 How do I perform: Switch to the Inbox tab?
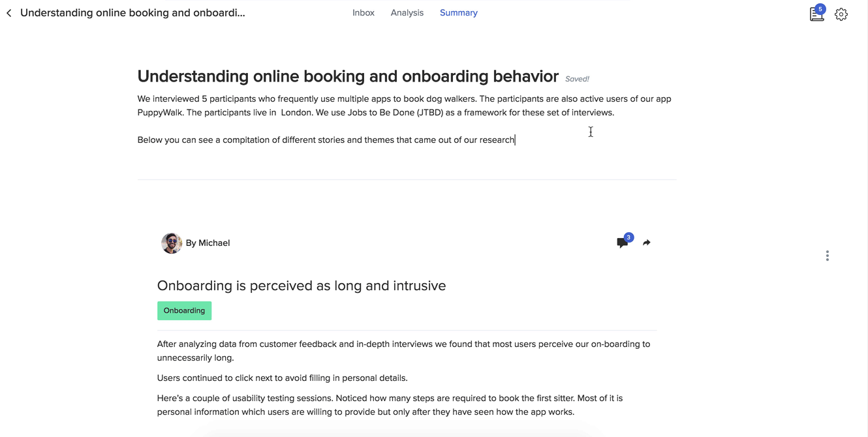pyautogui.click(x=364, y=12)
